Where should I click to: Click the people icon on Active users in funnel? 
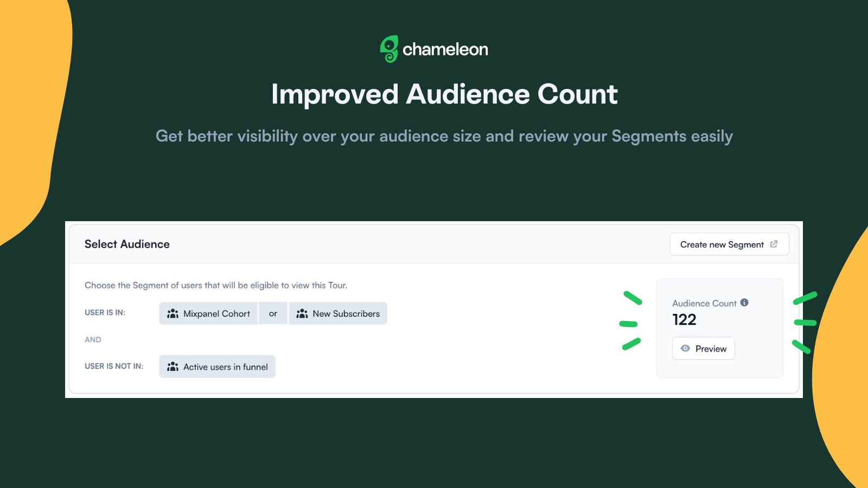tap(173, 367)
